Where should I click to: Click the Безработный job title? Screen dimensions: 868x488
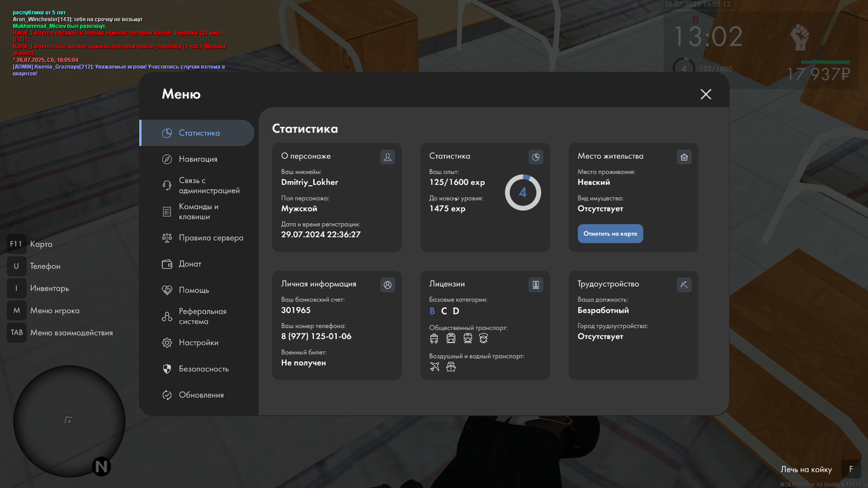pyautogui.click(x=604, y=310)
